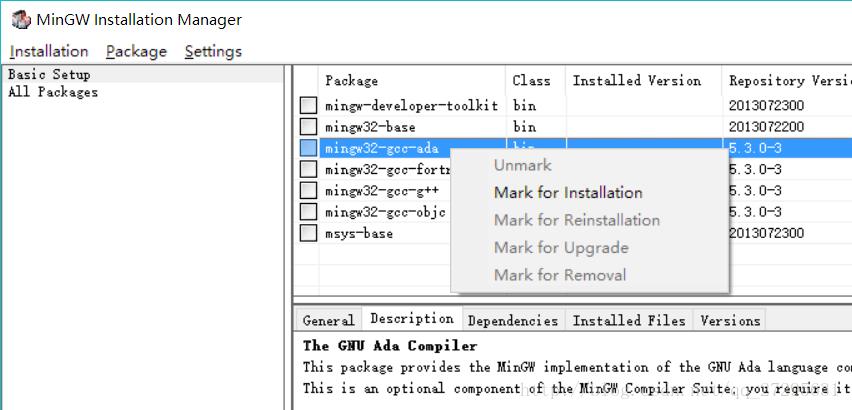Choose Mark for Removal in context menu
The image size is (852, 410).
tap(560, 275)
